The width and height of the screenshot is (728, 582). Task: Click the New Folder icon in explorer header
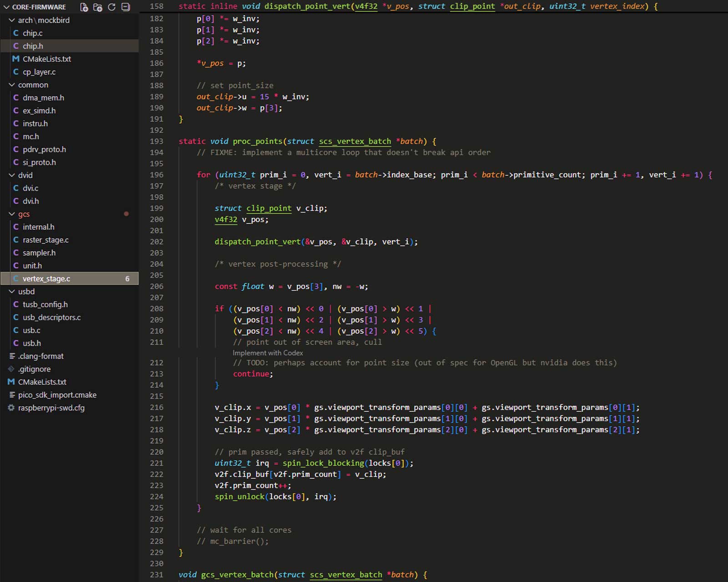(x=98, y=7)
